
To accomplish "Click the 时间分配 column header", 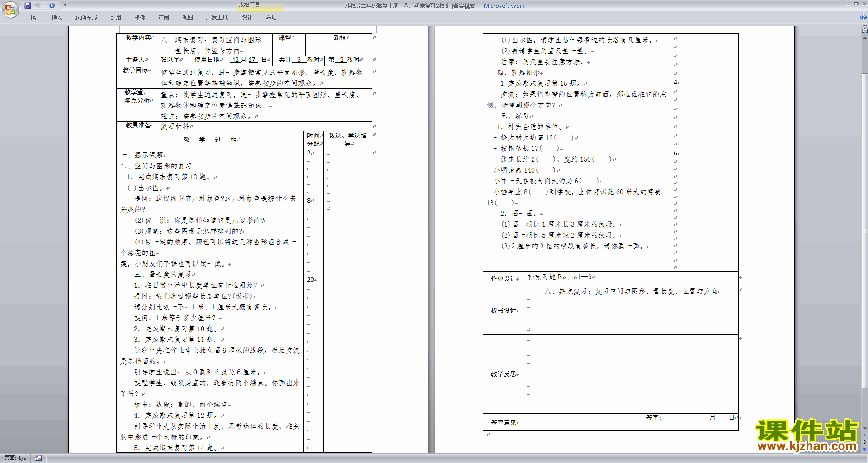I will point(313,140).
